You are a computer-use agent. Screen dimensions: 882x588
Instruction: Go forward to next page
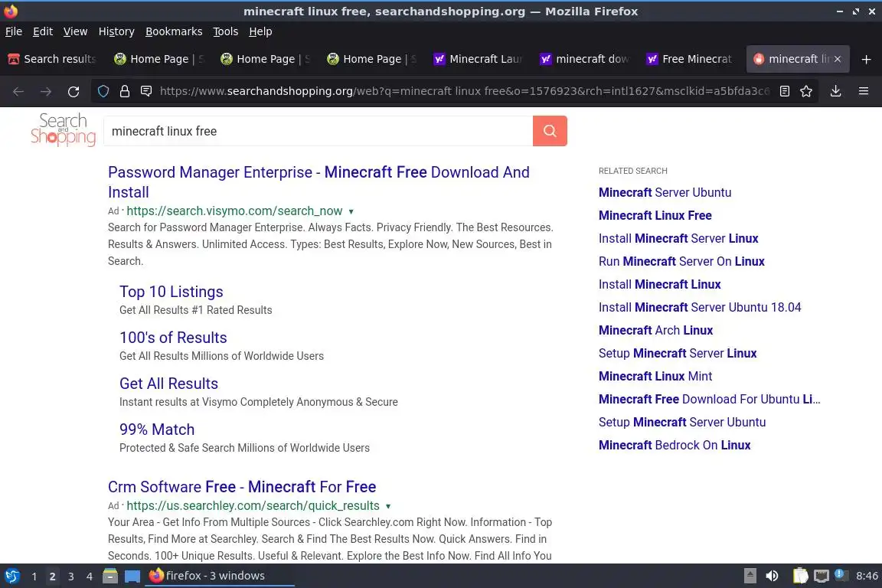point(46,91)
